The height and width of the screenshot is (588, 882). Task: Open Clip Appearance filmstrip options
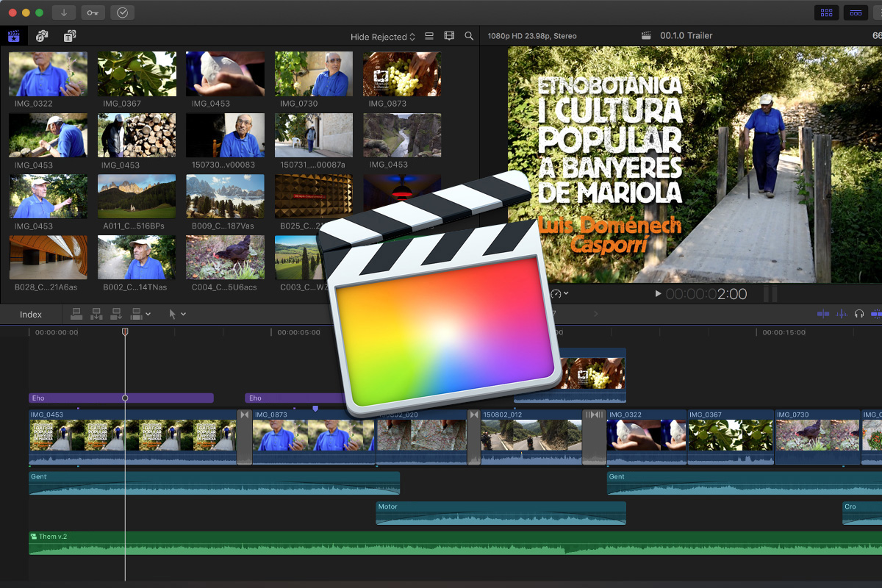(x=449, y=36)
